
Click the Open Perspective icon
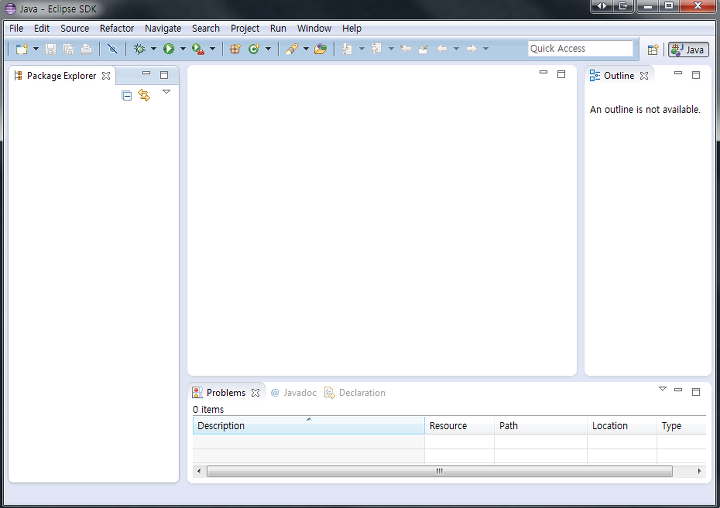652,49
